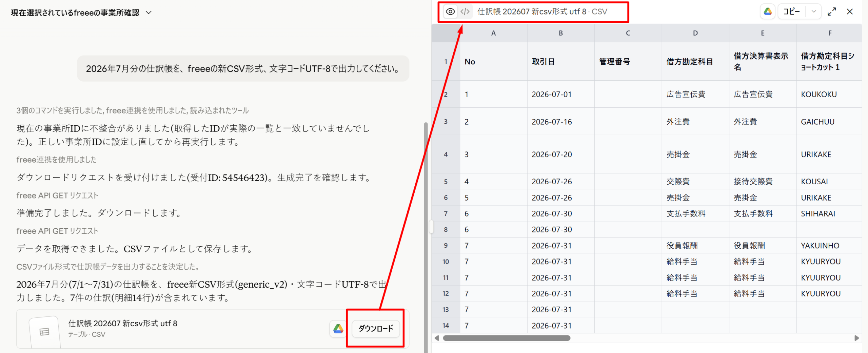Click the YAKUINHO cell
This screenshot has width=868, height=353.
pyautogui.click(x=829, y=246)
